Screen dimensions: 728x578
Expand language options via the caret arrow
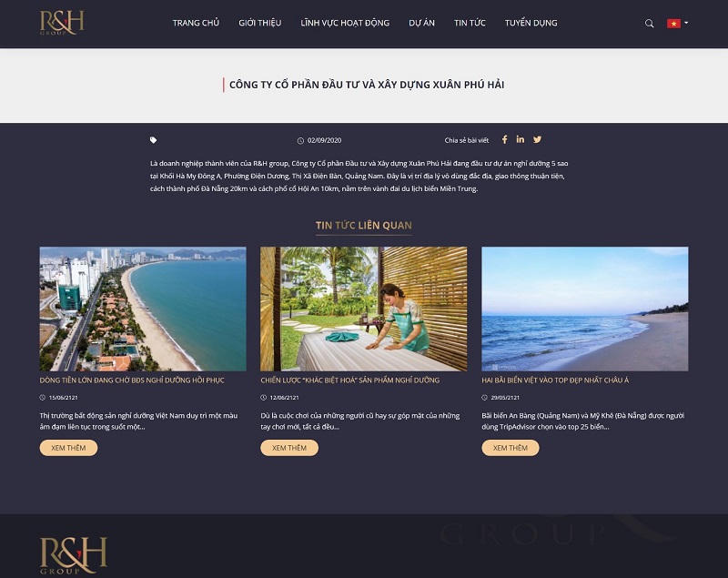click(686, 23)
